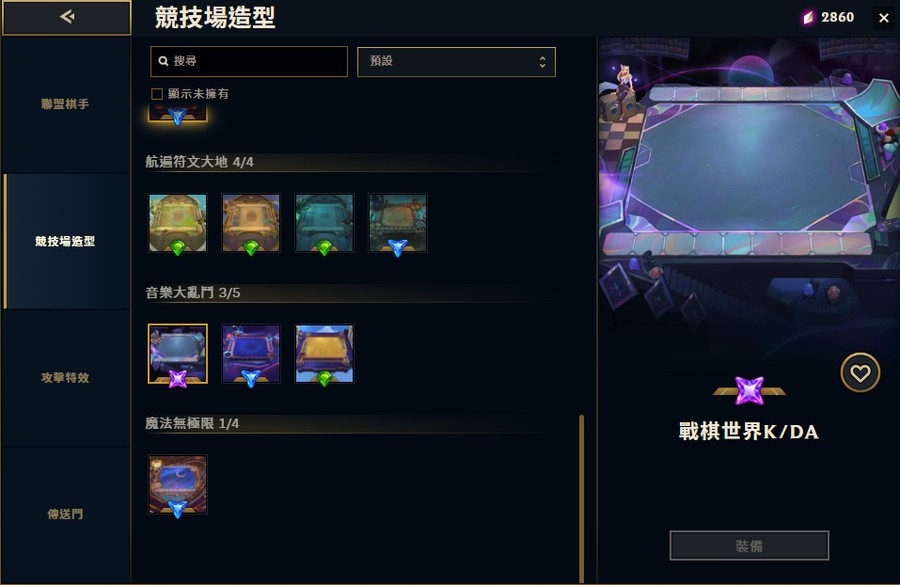
Task: Open the 預設 sort dropdown
Action: pos(456,61)
